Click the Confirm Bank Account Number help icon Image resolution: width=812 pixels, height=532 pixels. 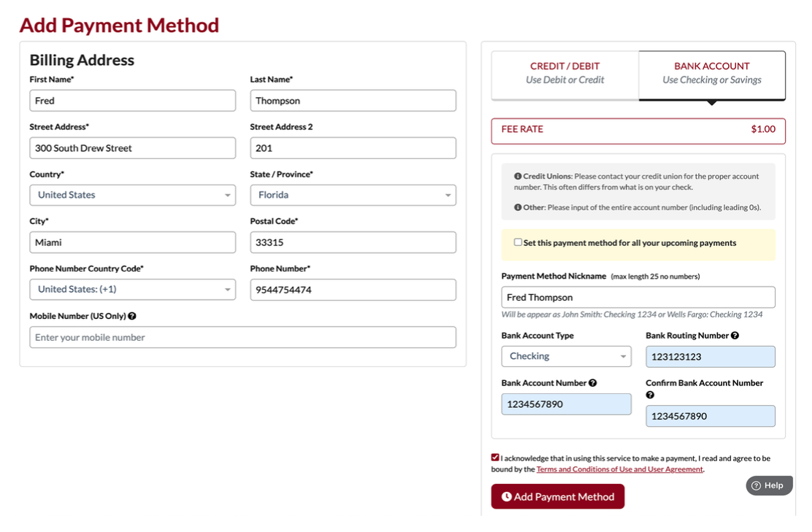650,395
